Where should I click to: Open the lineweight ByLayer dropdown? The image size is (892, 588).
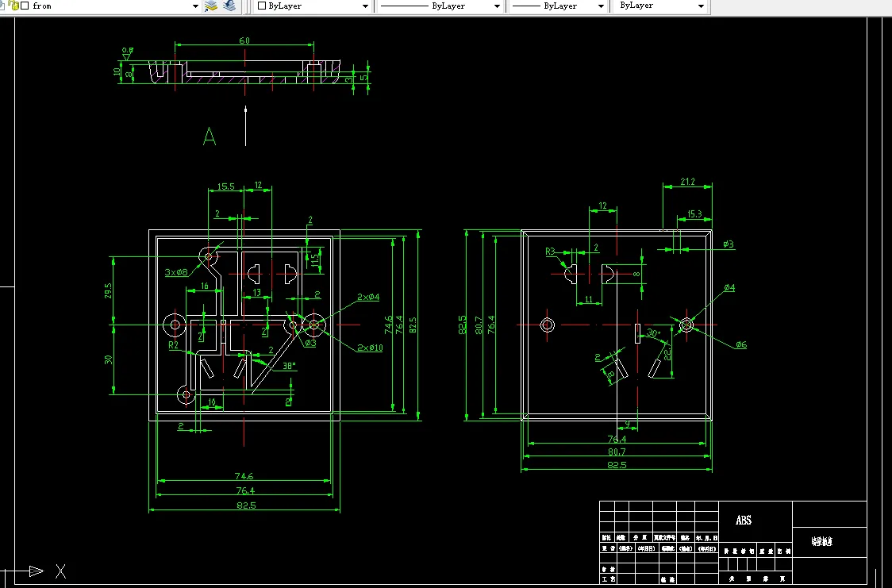click(x=601, y=6)
